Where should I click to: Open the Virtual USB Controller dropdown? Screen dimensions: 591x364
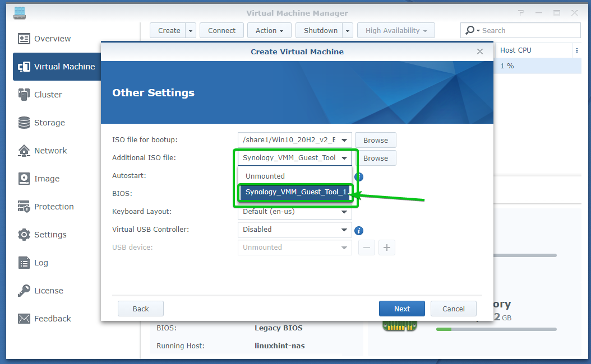pos(344,230)
